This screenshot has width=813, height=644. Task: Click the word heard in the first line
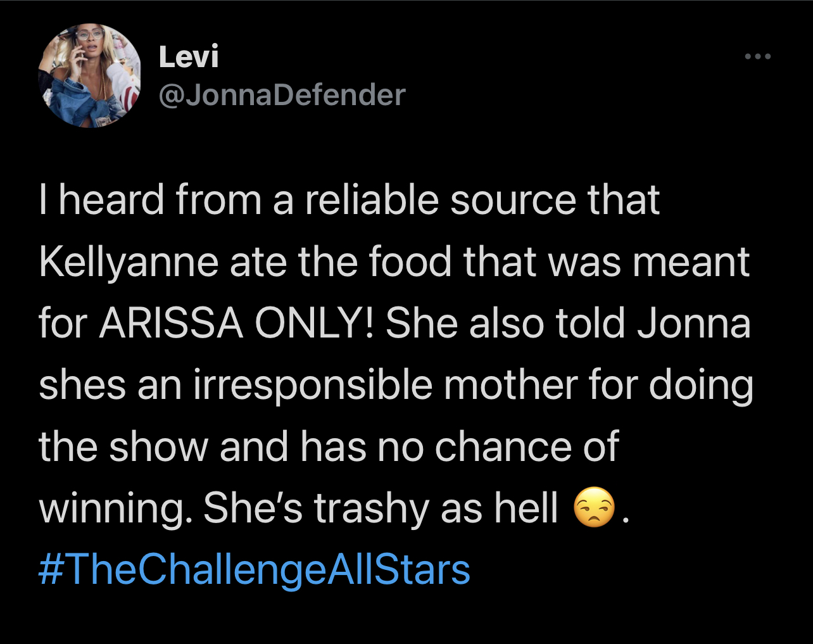click(x=112, y=200)
